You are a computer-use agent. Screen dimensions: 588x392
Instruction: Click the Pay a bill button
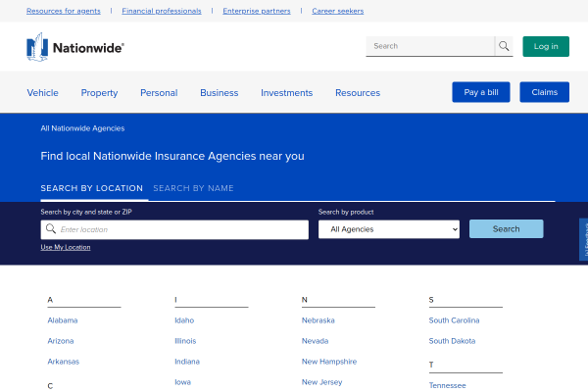tap(481, 92)
